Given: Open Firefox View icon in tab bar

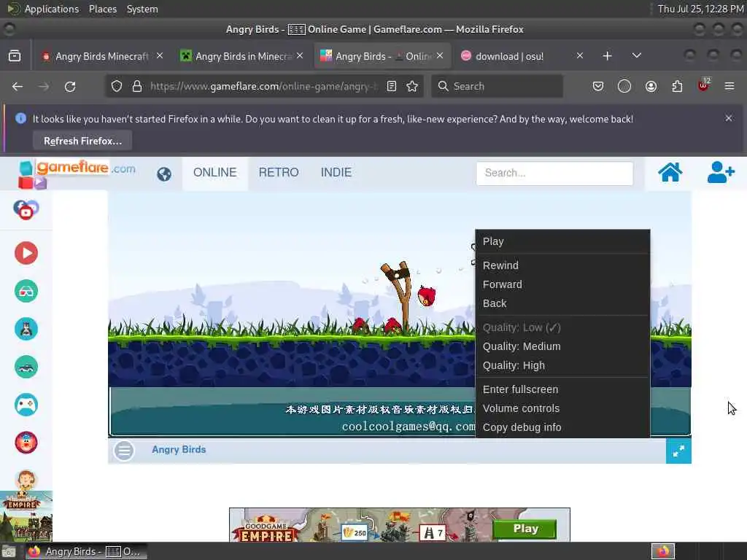Looking at the screenshot, I should (x=15, y=56).
